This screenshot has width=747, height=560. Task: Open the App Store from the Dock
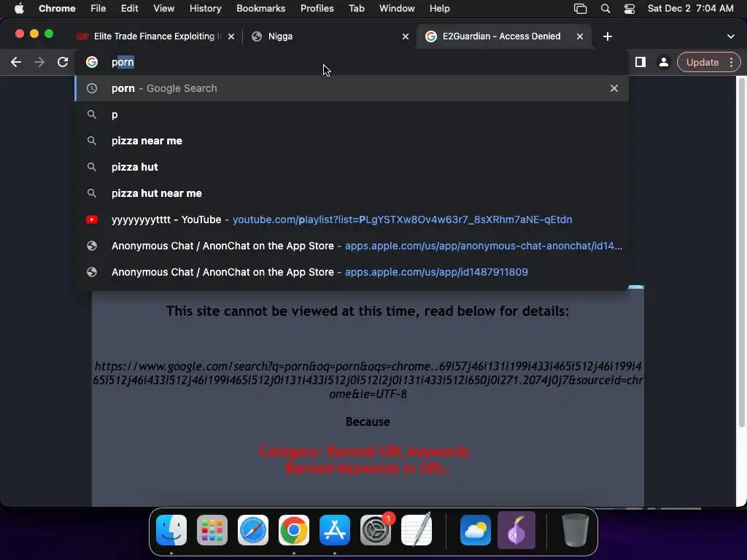tap(334, 530)
